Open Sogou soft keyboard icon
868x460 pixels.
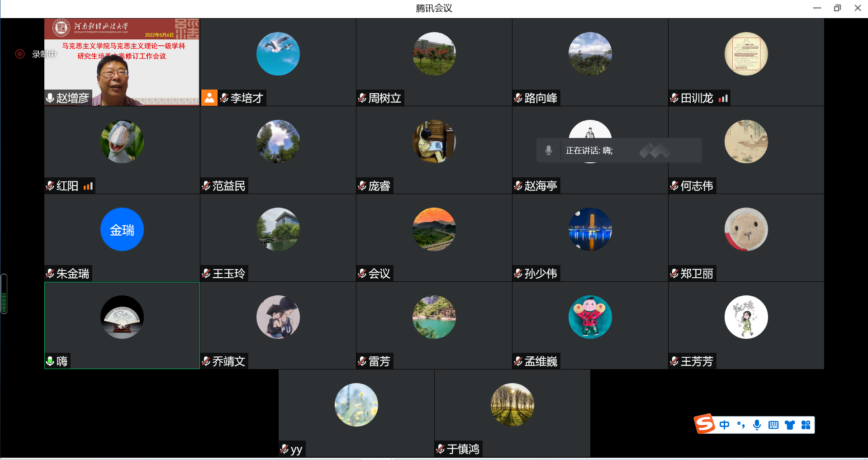point(773,425)
